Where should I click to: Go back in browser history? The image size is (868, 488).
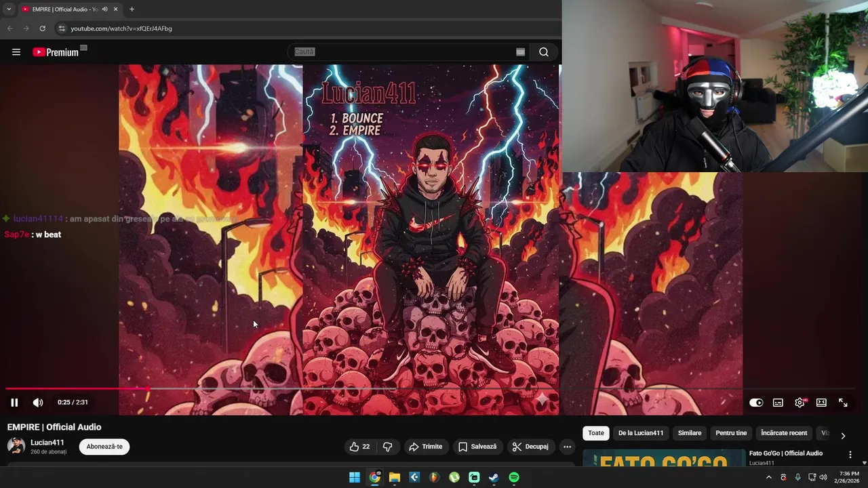9,28
